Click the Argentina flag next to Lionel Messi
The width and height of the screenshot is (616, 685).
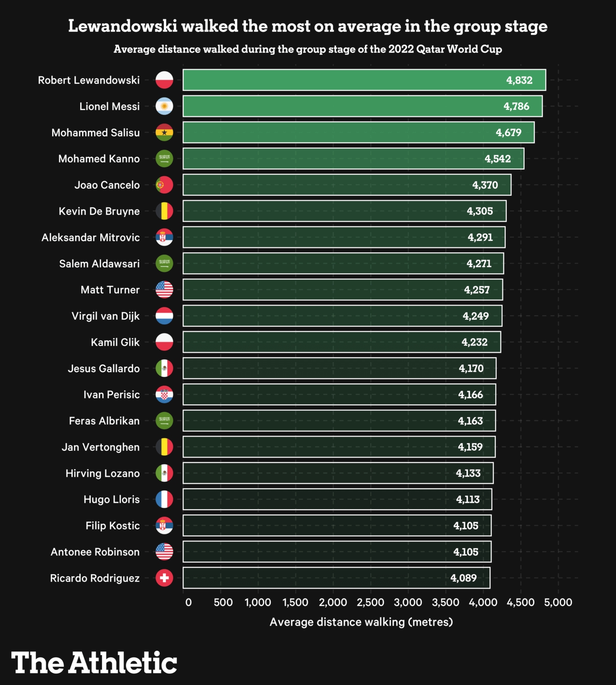tap(164, 106)
